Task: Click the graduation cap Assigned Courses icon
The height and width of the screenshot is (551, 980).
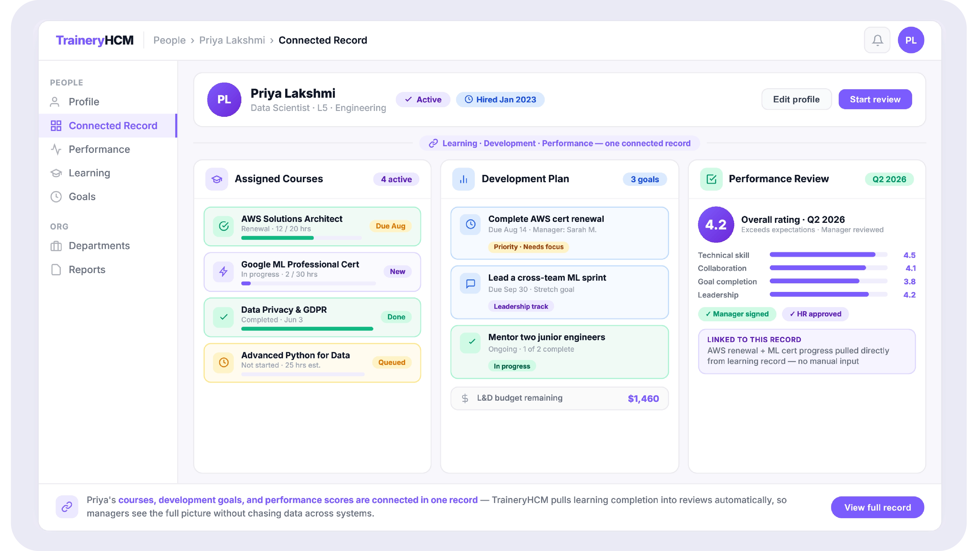Action: pos(217,179)
